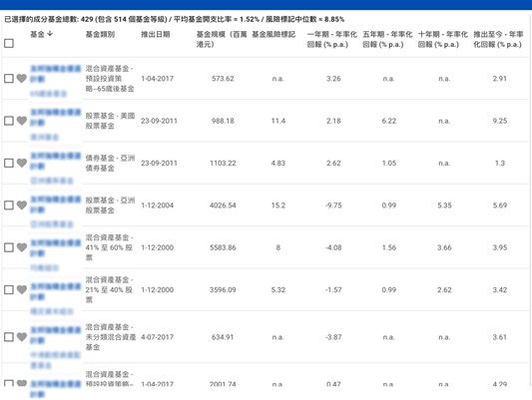Screen dimensions: 532x400
Task: Check the box for 573.62 fund size row
Action: point(9,79)
